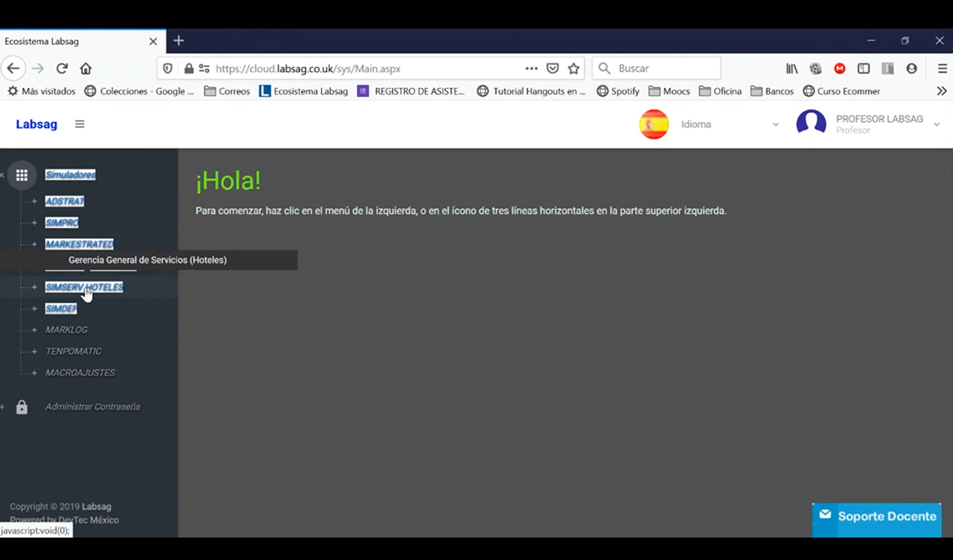Click the Simuladores grid icon
This screenshot has height=560, width=953.
pos(22,175)
